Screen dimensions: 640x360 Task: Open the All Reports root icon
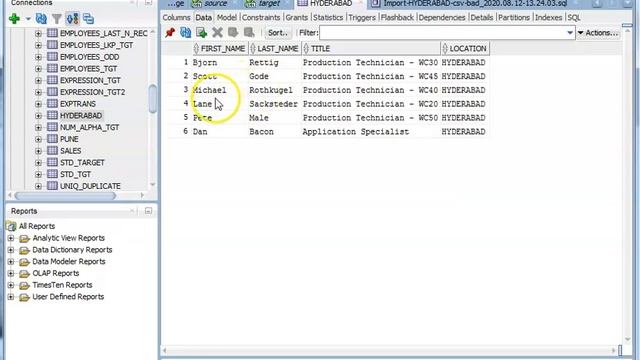[11, 226]
